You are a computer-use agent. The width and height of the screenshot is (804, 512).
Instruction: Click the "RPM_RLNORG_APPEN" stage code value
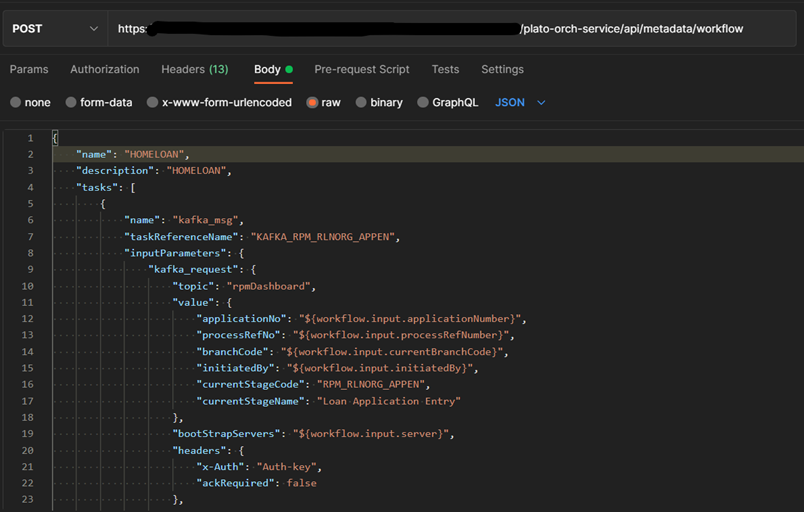371,384
